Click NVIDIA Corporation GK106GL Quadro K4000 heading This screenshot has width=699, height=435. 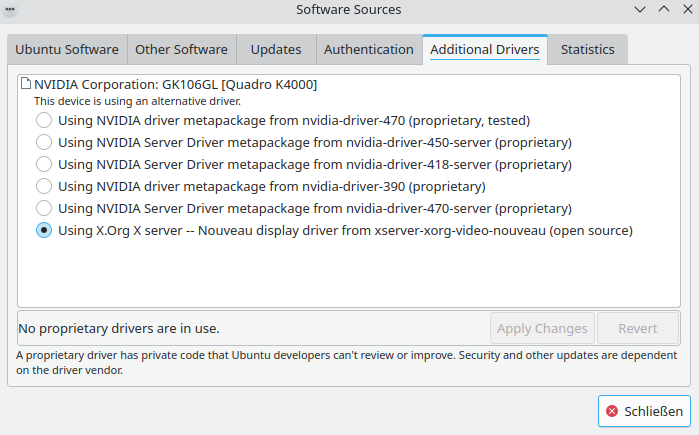coord(176,84)
